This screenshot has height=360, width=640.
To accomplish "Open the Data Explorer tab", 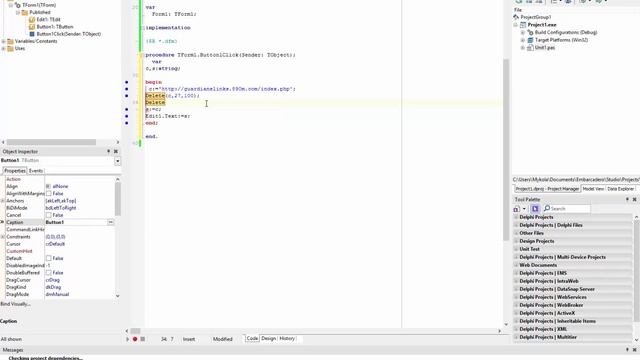I will 620,189.
